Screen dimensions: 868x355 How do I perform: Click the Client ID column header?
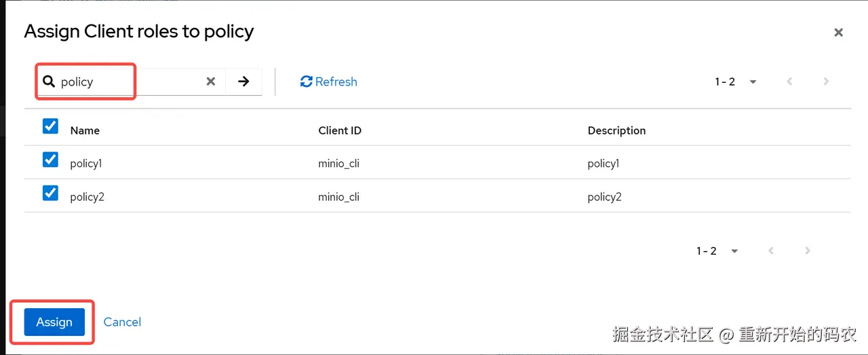tap(340, 130)
